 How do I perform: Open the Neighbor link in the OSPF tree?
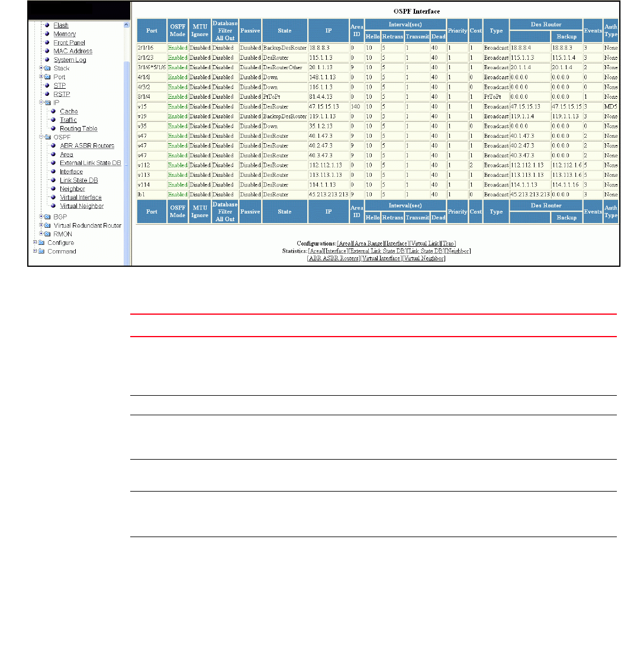(x=72, y=189)
